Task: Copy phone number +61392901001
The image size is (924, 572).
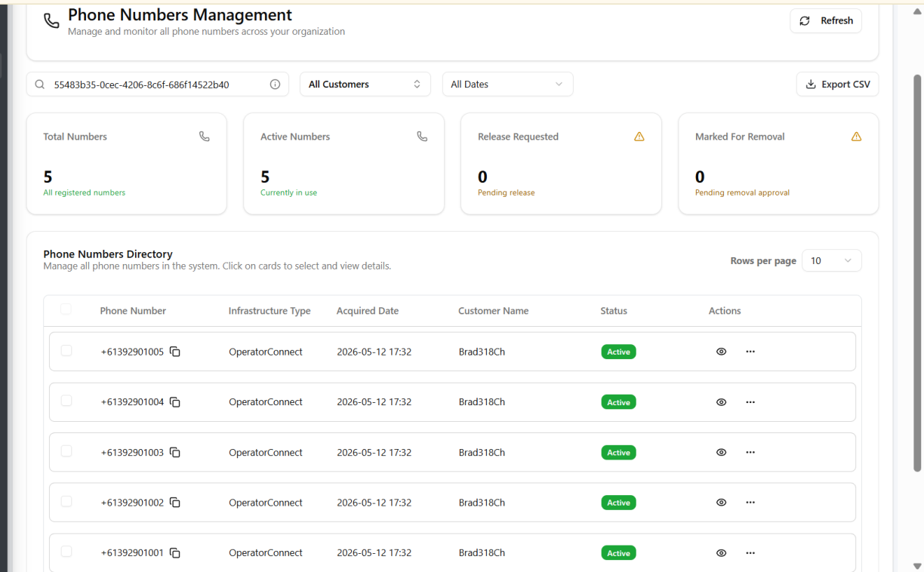Action: click(175, 553)
